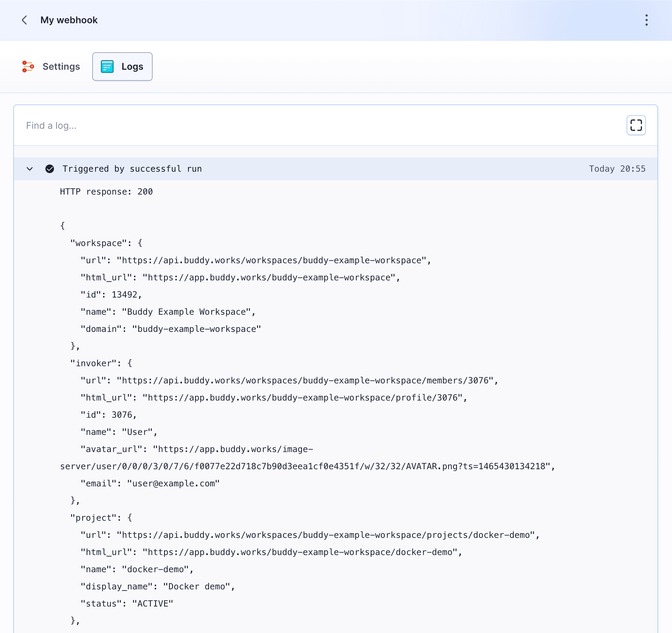Collapse the 'Triggered by successful run' log

pyautogui.click(x=30, y=169)
